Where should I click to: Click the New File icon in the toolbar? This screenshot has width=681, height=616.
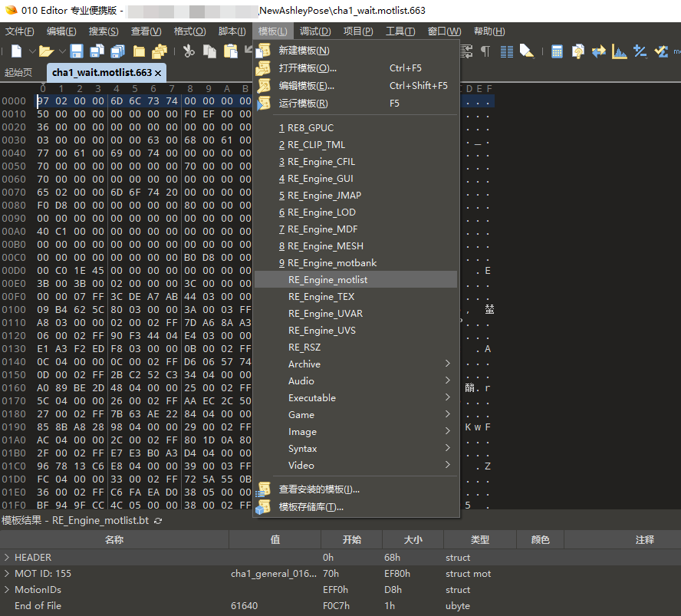click(x=17, y=51)
